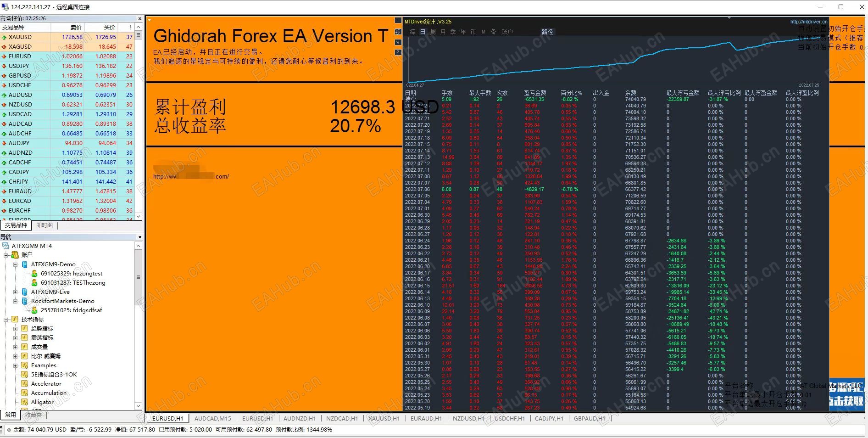Close the Navigator panel
This screenshot has width=868, height=438.
139,237
